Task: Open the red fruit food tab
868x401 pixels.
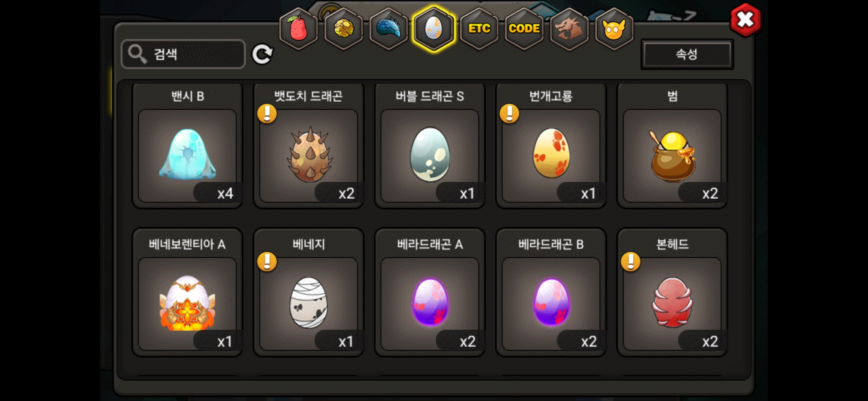Action: pyautogui.click(x=299, y=29)
